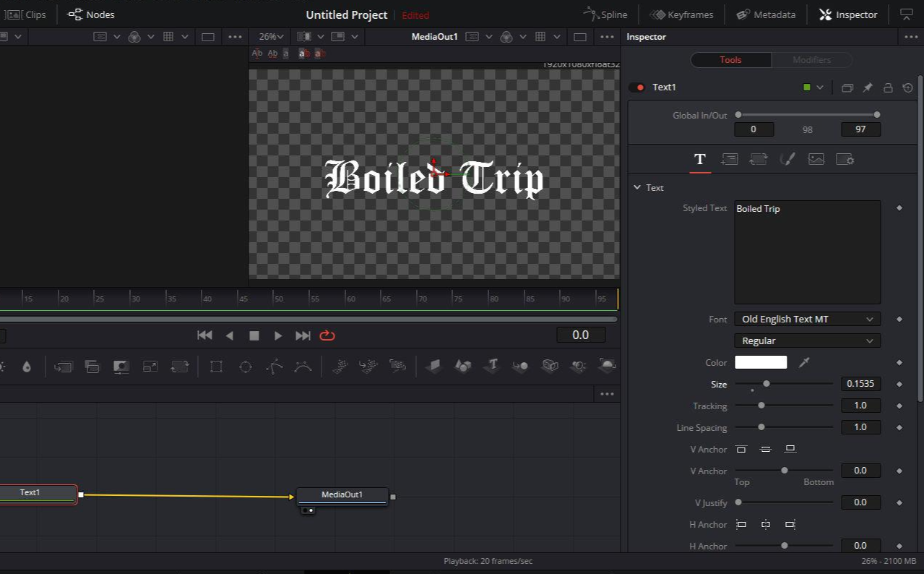
Task: Play the composition forward
Action: point(278,335)
